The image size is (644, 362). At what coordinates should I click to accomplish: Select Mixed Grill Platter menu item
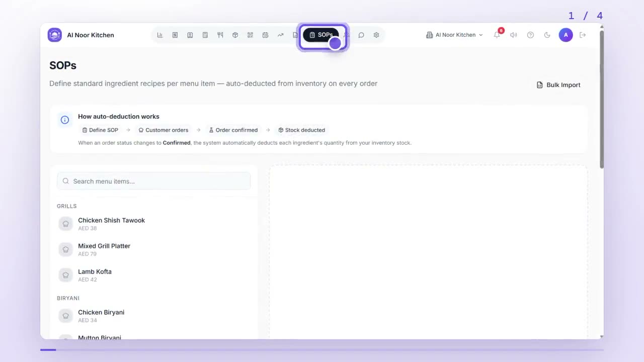click(153, 249)
